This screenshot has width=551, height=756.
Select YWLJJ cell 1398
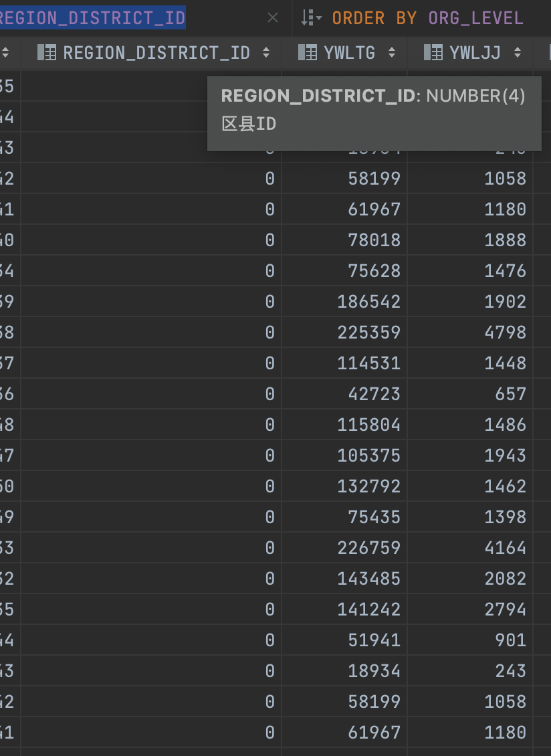(x=470, y=517)
